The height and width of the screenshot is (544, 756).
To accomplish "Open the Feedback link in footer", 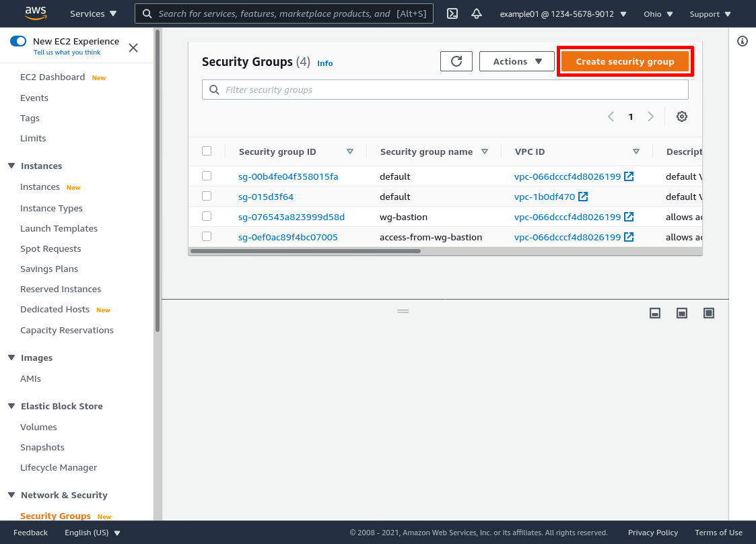I will pyautogui.click(x=30, y=533).
